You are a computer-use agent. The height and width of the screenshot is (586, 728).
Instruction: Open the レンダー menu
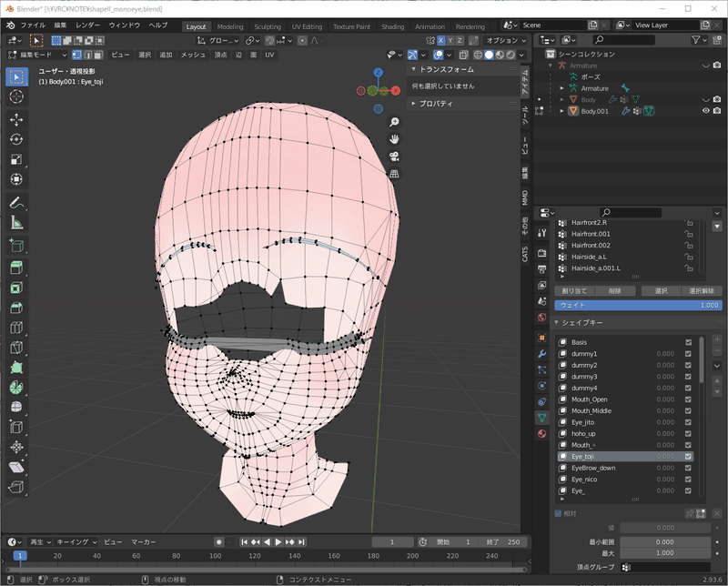pos(87,25)
